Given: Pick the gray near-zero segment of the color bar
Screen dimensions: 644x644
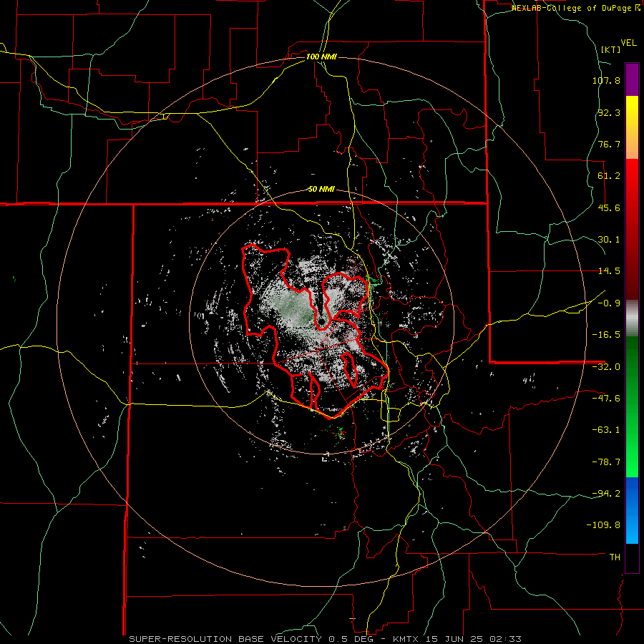Looking at the screenshot, I should tap(632, 318).
